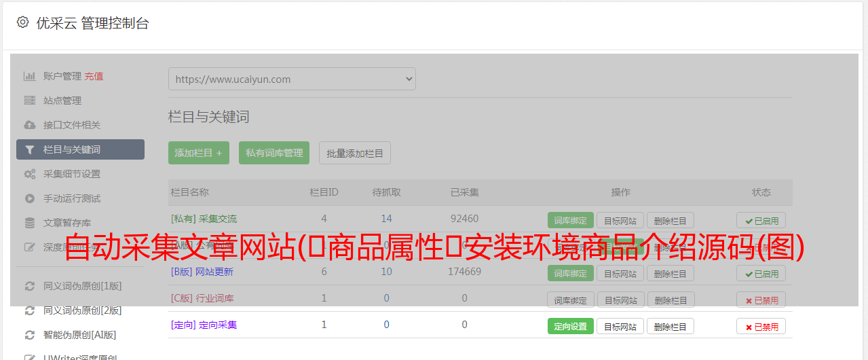Viewport: 868px width, 360px height.
Task: Select the 栏目与关键词 sidebar item
Action: coord(80,149)
